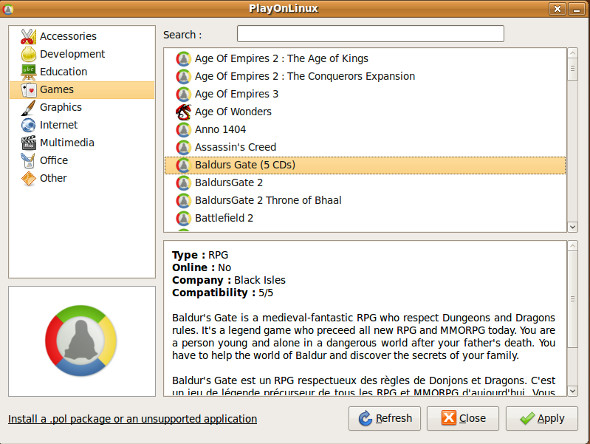
Task: Click the Refresh button
Action: (384, 418)
